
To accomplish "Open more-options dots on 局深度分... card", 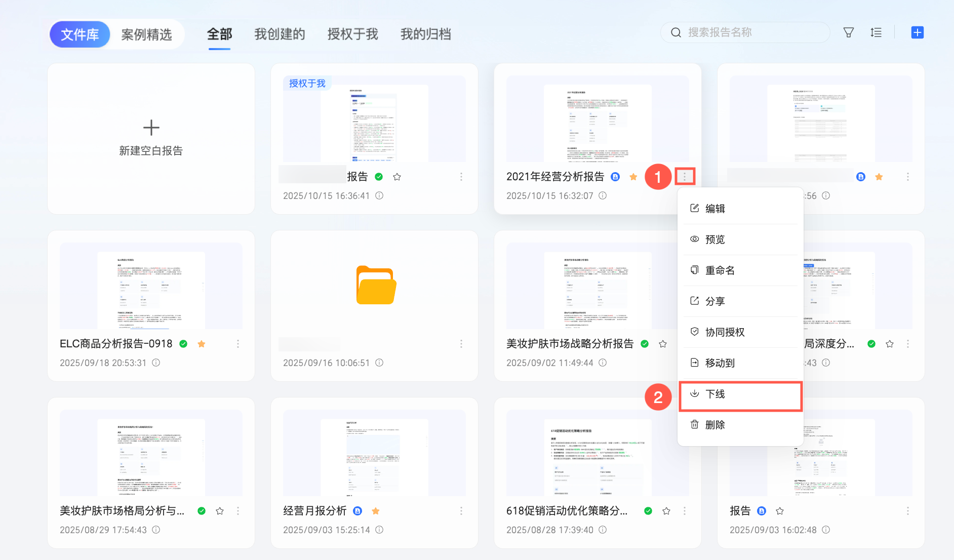I will [908, 344].
